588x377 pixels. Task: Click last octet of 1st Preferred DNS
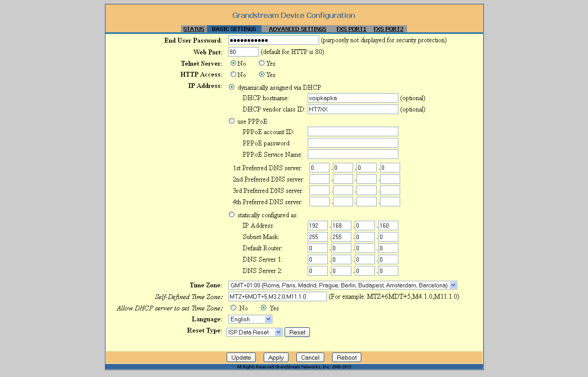390,168
